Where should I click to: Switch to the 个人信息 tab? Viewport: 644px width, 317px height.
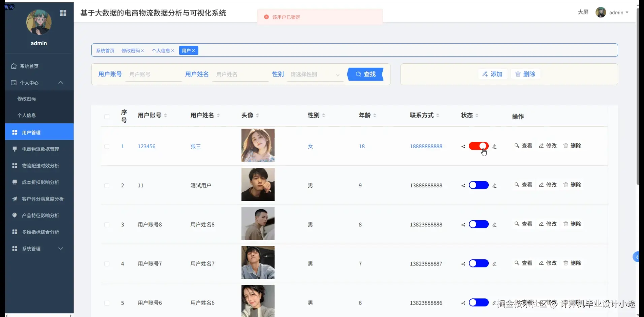point(161,51)
